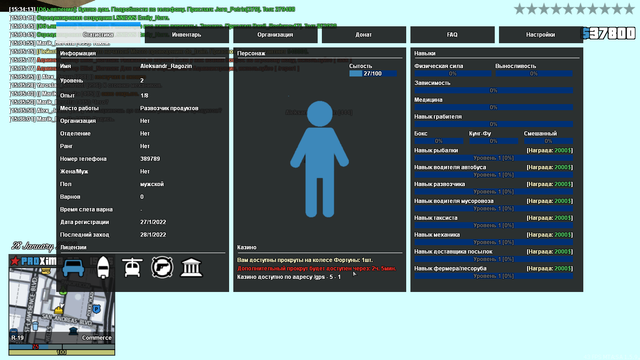The height and width of the screenshot is (360, 640).
Task: Click the Навык водителя автобуса level bar
Action: [x=493, y=175]
